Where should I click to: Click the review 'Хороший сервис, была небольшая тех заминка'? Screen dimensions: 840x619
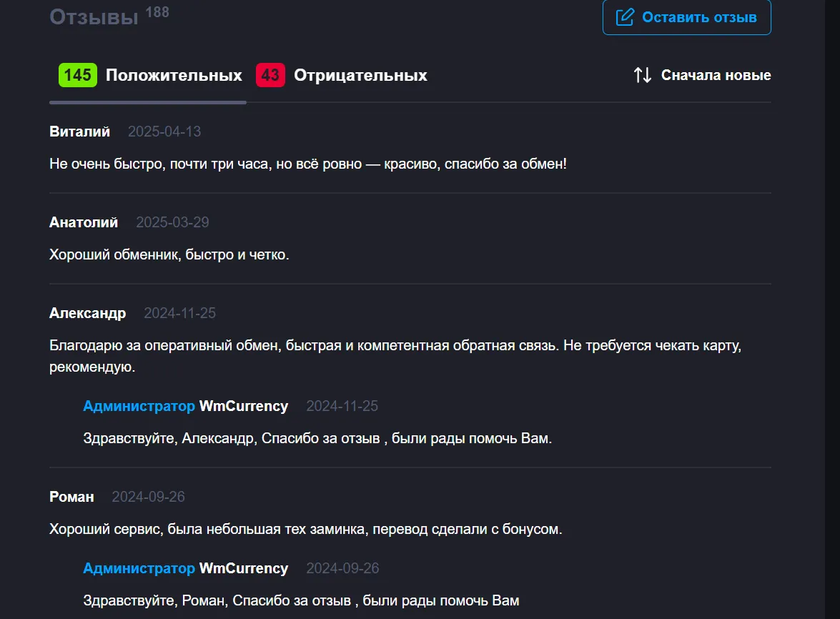306,529
